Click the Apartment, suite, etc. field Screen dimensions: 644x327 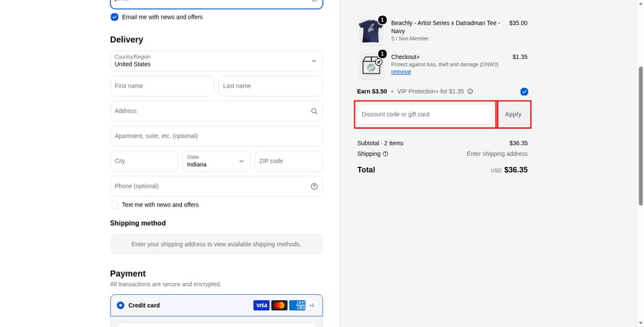(x=217, y=136)
